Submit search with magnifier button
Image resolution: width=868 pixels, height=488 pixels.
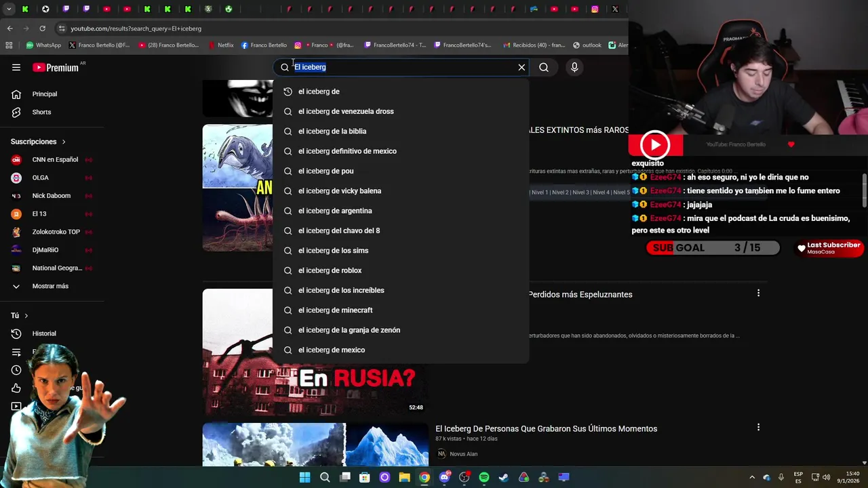544,67
